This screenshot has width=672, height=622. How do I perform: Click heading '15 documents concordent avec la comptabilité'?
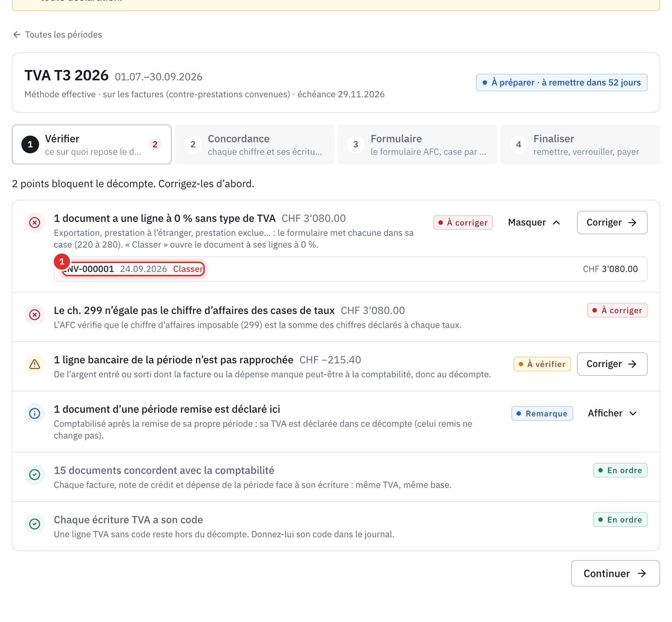coord(164,470)
